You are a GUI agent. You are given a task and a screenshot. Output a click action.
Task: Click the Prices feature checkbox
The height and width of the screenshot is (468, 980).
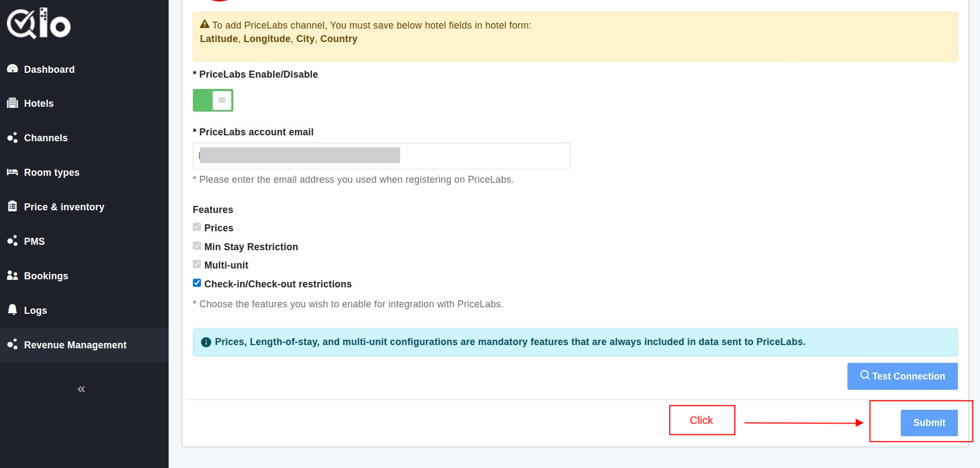[197, 227]
